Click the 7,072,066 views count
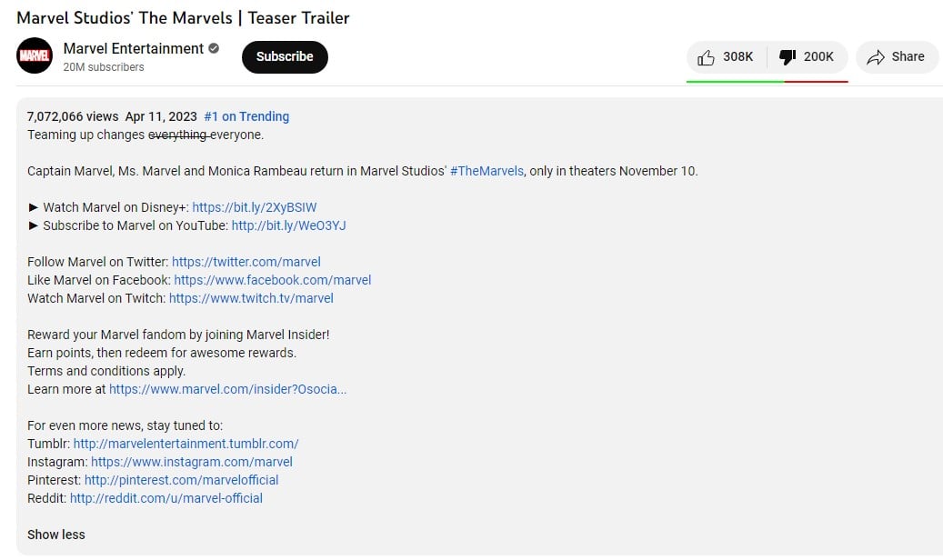943x560 pixels. click(73, 116)
